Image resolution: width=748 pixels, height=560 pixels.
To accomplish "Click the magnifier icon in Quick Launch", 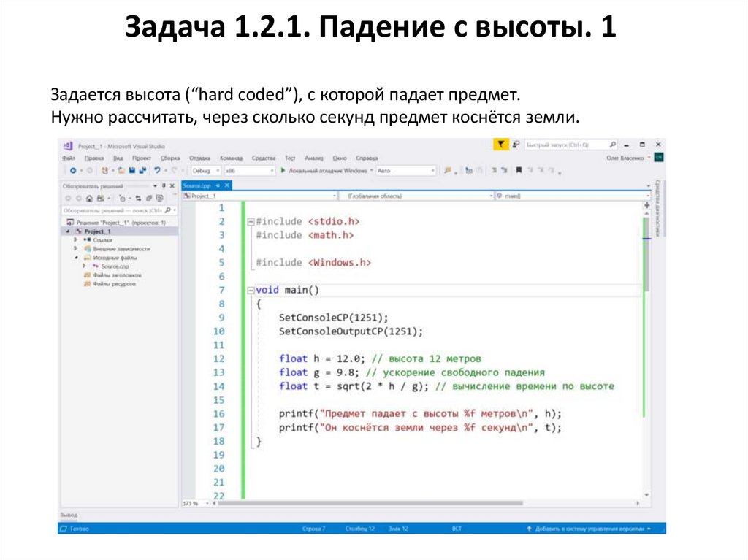I will [613, 144].
